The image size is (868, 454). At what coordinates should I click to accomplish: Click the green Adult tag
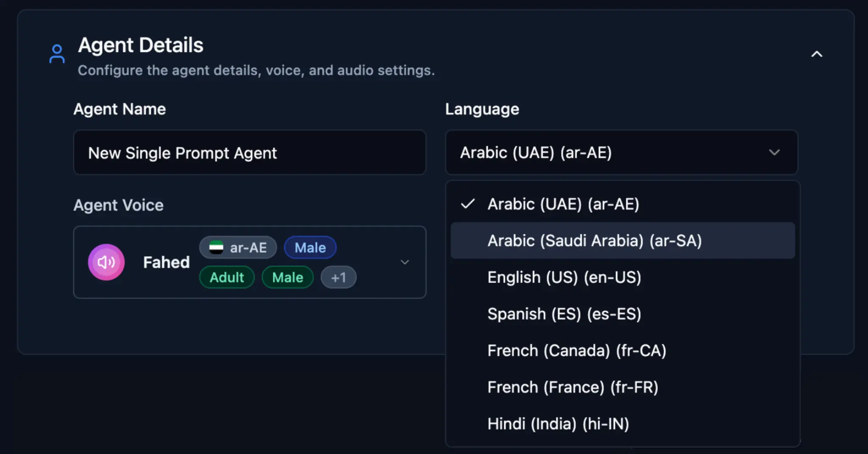click(227, 277)
